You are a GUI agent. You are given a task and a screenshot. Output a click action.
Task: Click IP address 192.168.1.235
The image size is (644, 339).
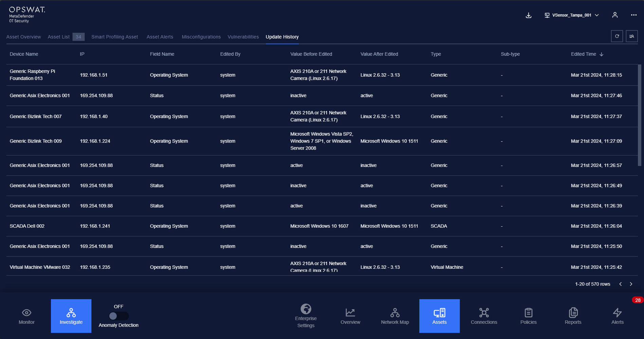coord(95,267)
